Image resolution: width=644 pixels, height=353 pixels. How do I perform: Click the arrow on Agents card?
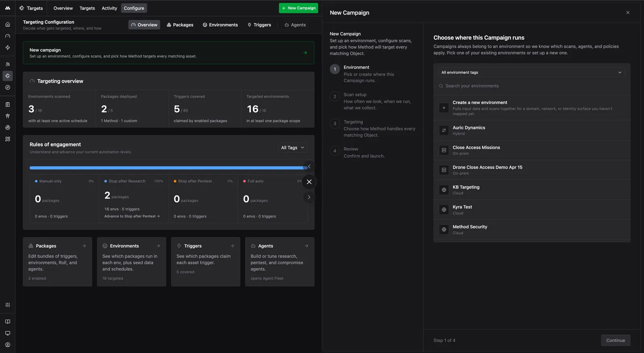click(306, 246)
